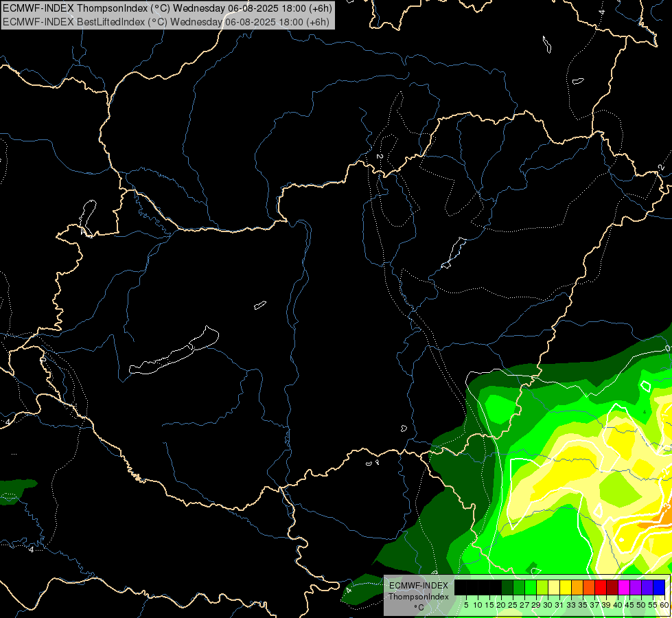The height and width of the screenshot is (618, 672).
Task: Click legend scale value 29
Action: [x=537, y=605]
